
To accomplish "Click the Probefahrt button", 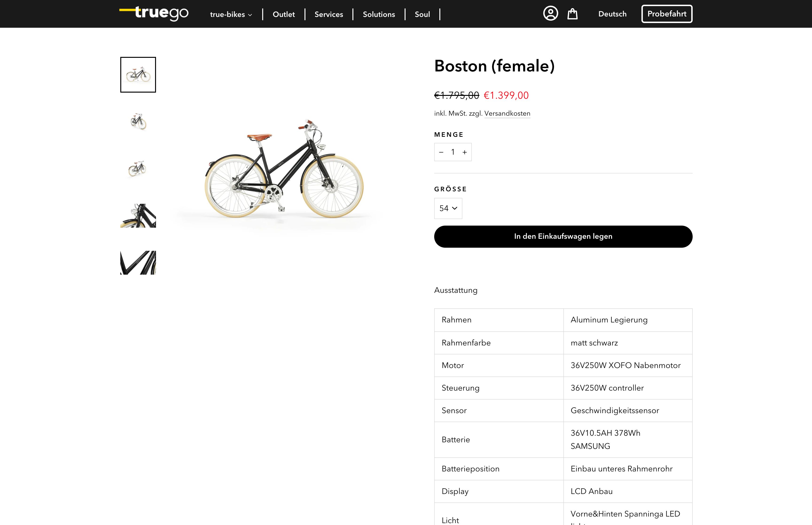I will click(667, 14).
